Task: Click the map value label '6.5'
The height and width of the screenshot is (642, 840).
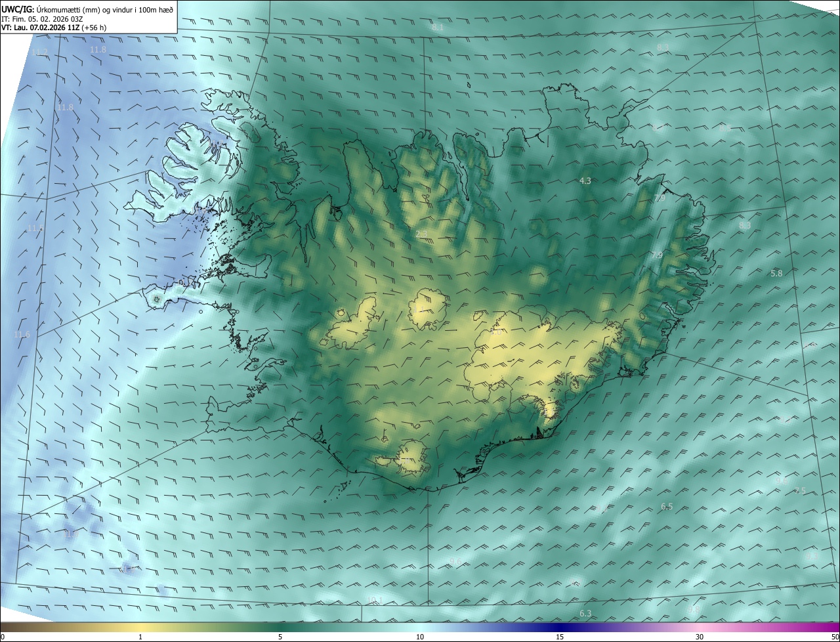Action: point(667,507)
